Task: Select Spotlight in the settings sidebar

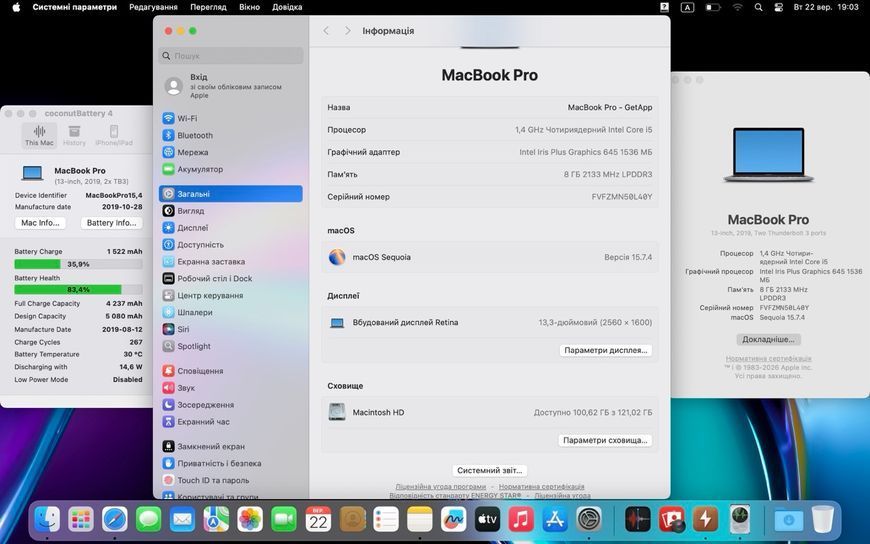Action: click(x=230, y=346)
